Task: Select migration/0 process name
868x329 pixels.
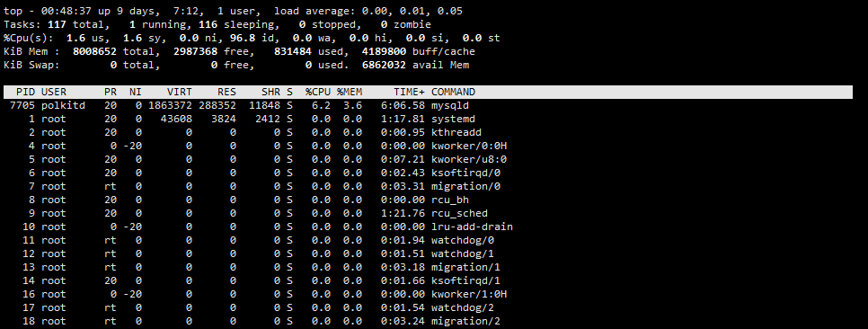Action: point(465,186)
